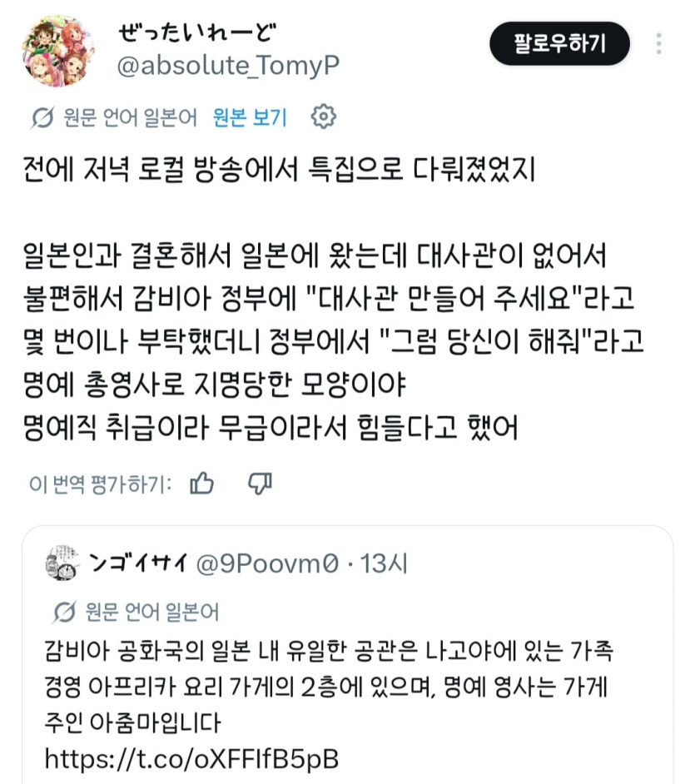Image resolution: width=695 pixels, height=784 pixels.
Task: Open the t.co/oXFFIfB5pB link
Action: point(192,758)
